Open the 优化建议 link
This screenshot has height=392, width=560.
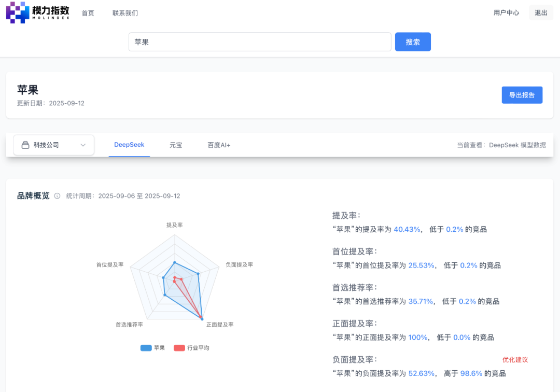click(515, 359)
